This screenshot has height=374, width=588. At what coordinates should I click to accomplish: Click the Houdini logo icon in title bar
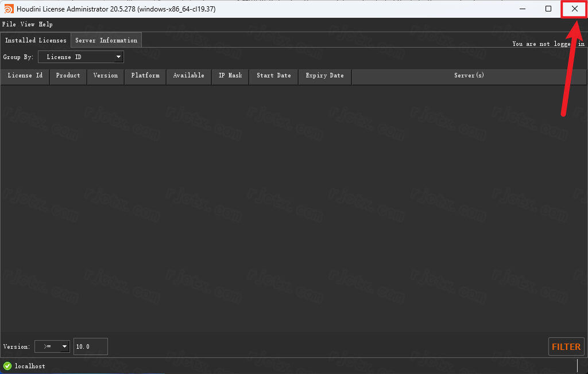(x=9, y=9)
